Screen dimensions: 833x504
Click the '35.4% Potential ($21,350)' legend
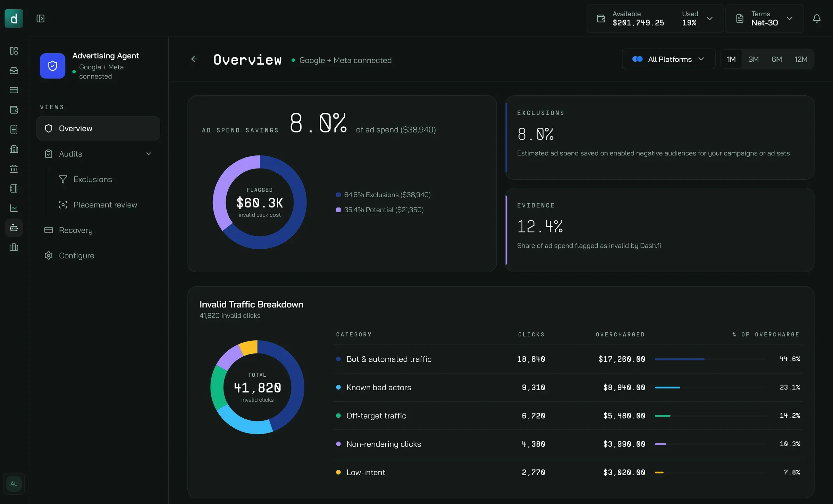click(380, 210)
